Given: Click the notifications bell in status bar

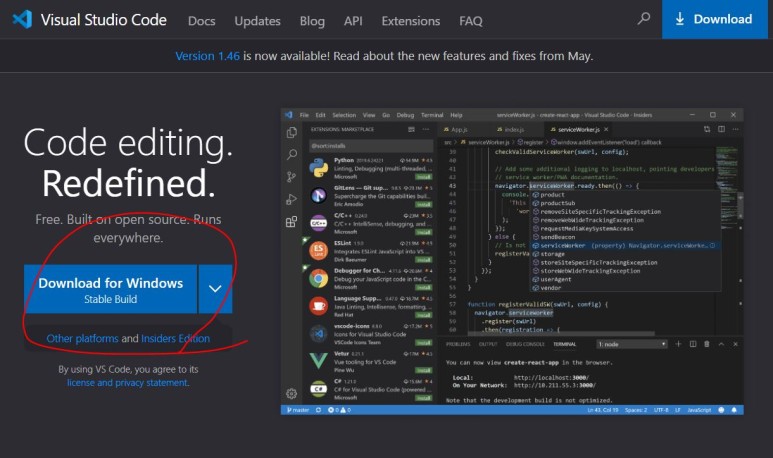Looking at the screenshot, I should point(734,410).
